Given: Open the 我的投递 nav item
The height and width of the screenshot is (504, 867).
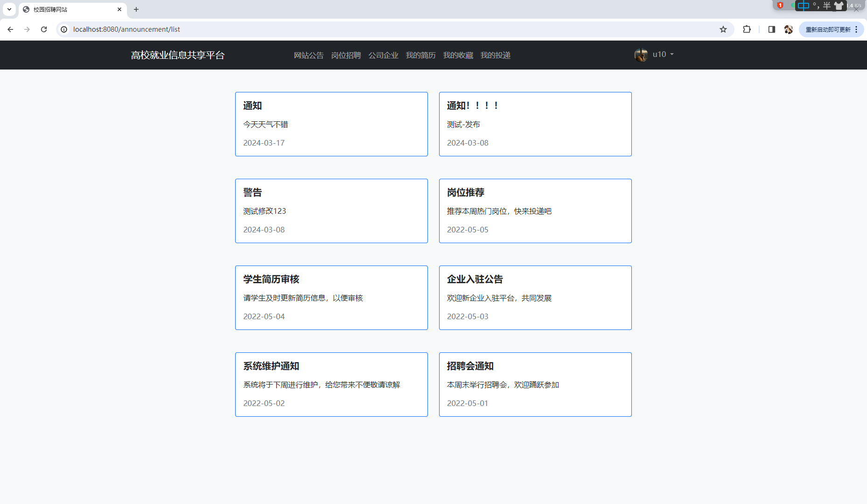Looking at the screenshot, I should coord(496,55).
